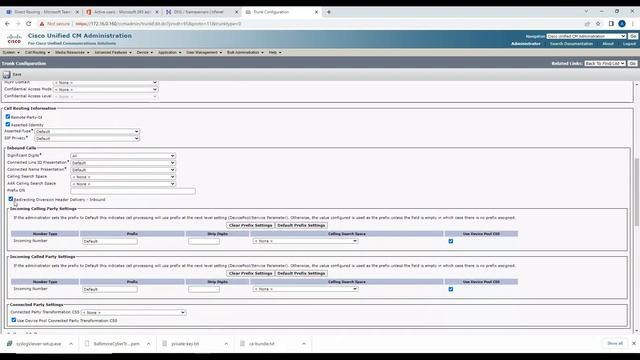The height and width of the screenshot is (360, 640).
Task: Open the Navigation dropdown in header
Action: (586, 36)
